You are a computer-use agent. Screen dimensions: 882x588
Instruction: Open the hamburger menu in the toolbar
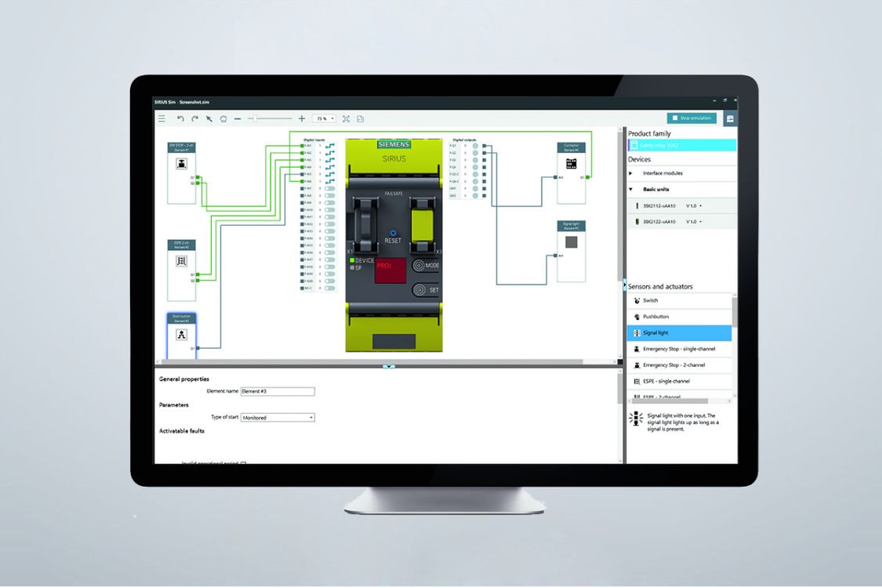click(x=162, y=118)
